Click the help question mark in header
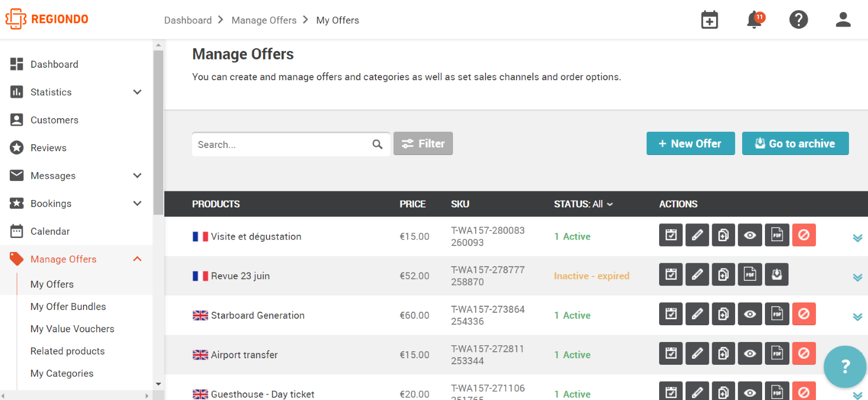Image resolution: width=868 pixels, height=400 pixels. (x=798, y=20)
